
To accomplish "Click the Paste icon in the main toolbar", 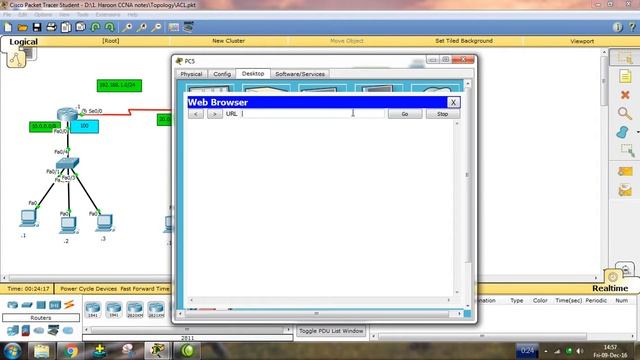I will 81,27.
